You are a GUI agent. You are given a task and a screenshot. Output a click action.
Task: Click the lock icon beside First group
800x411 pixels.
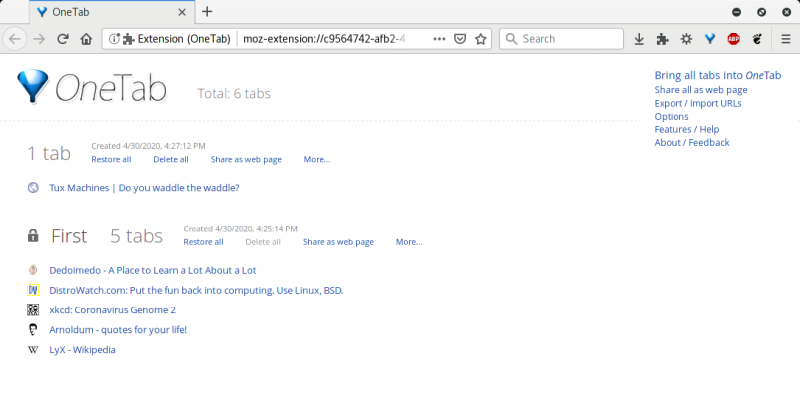pyautogui.click(x=33, y=235)
